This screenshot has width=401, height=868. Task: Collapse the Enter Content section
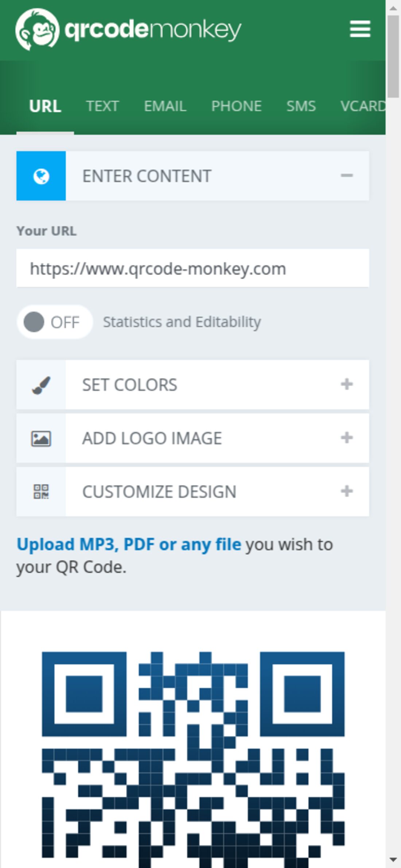pyautogui.click(x=346, y=176)
